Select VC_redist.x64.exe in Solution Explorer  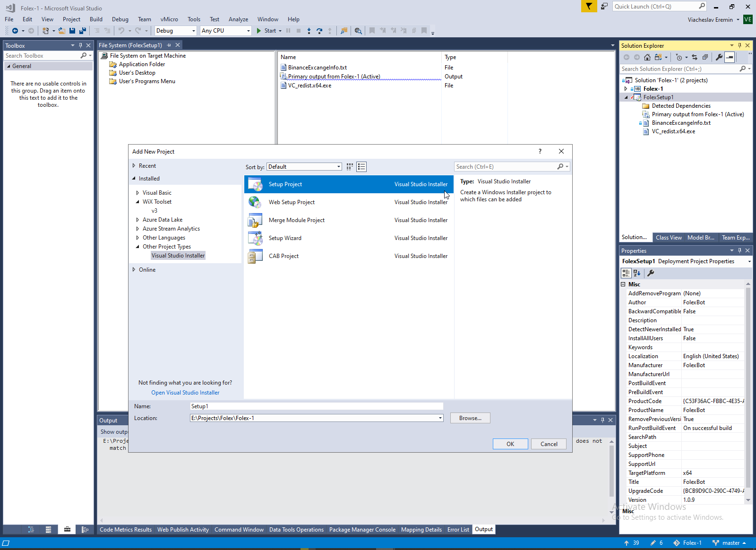[673, 131]
